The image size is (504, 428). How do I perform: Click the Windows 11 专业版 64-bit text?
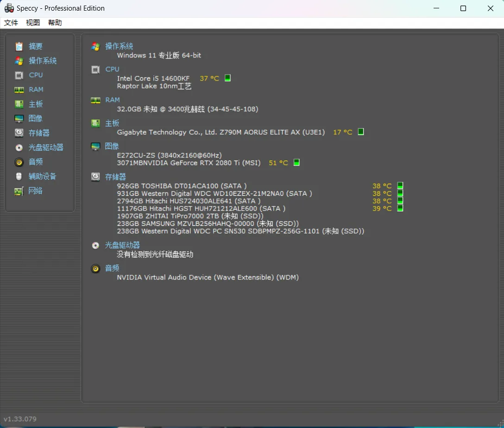[159, 55]
